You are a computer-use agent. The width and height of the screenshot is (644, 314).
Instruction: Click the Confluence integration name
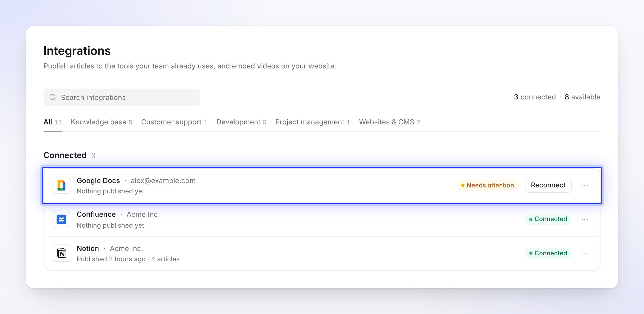[96, 214]
